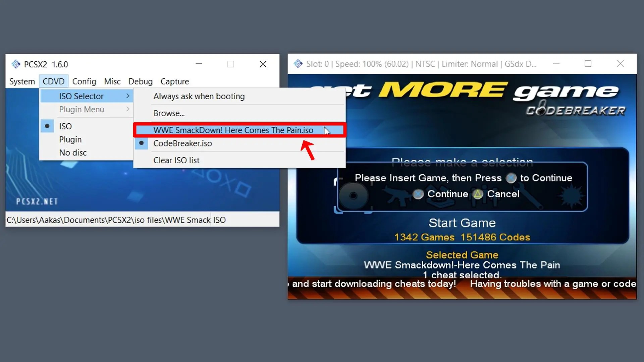Screen dimensions: 644x362
Task: Click the emulator icon in the game window title
Action: 298,64
